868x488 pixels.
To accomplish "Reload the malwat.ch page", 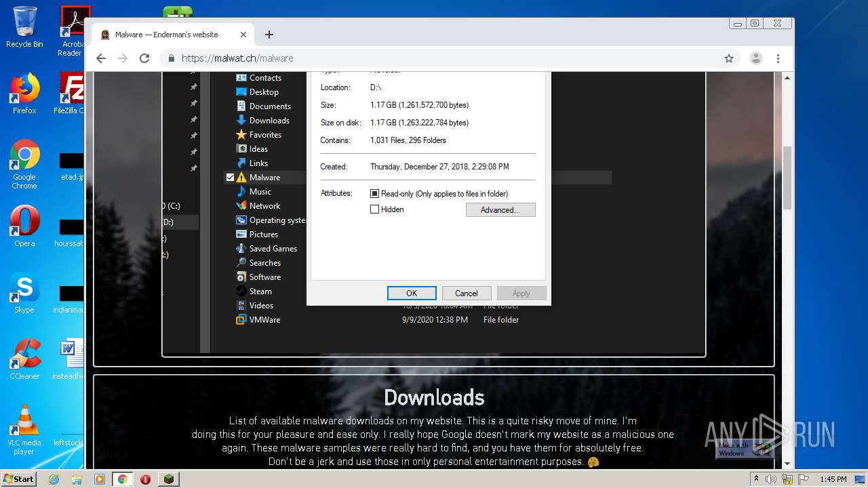I will pyautogui.click(x=144, y=58).
